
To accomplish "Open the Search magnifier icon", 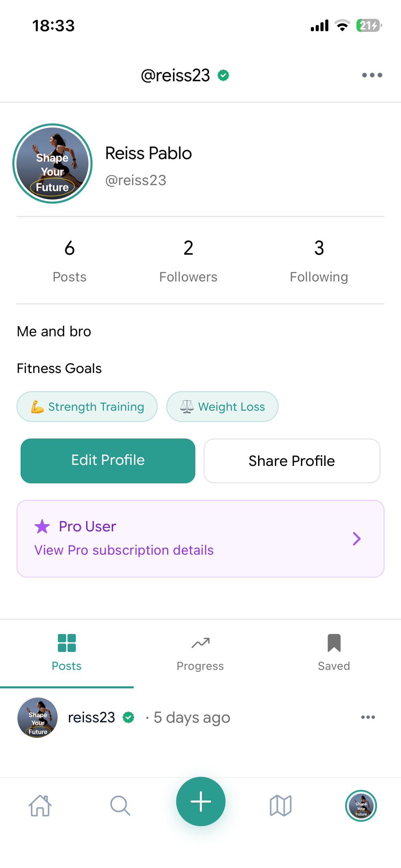I will coord(120,805).
